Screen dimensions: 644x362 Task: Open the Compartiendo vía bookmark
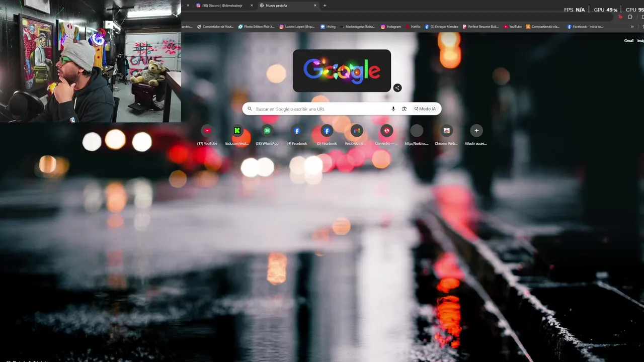click(543, 27)
